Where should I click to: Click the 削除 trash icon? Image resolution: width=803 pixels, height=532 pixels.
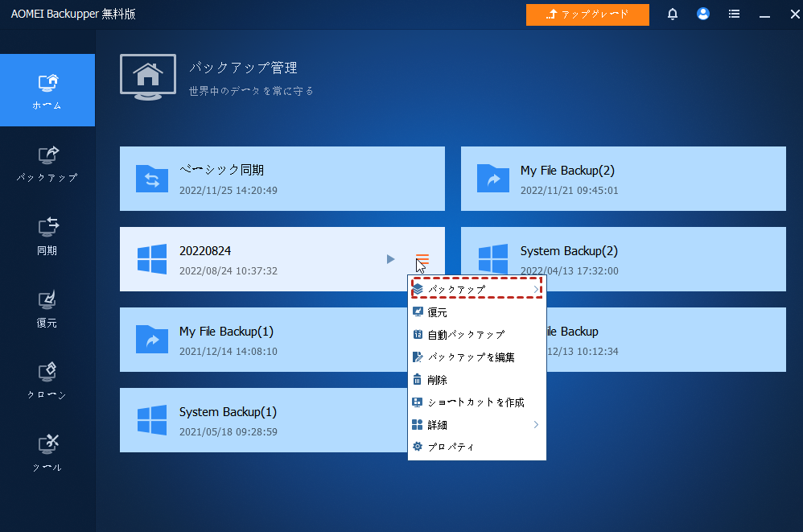click(418, 379)
